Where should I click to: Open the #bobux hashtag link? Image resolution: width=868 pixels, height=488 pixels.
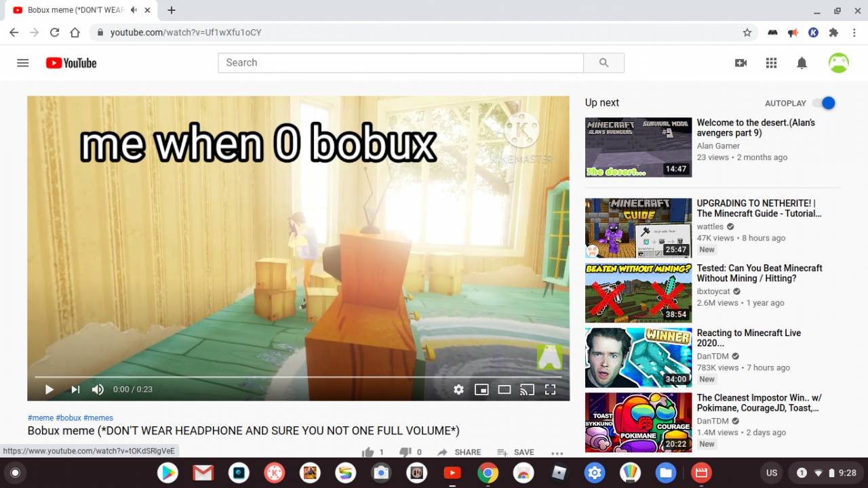point(68,418)
